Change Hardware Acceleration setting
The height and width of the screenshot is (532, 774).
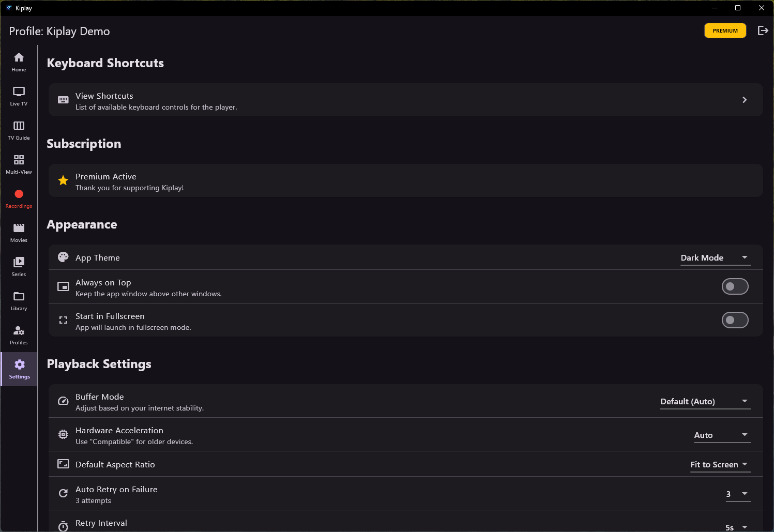[721, 435]
